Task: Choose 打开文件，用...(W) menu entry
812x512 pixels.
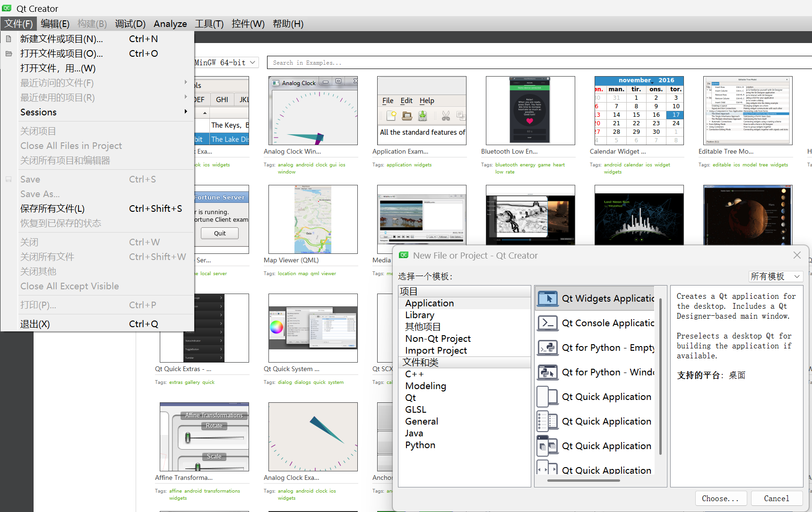Action: click(97, 68)
